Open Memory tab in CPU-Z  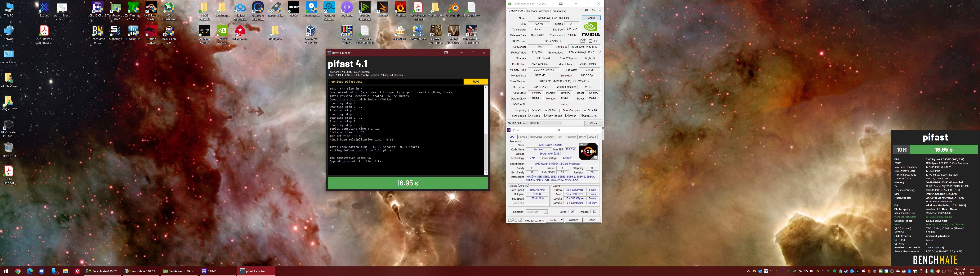[549, 137]
